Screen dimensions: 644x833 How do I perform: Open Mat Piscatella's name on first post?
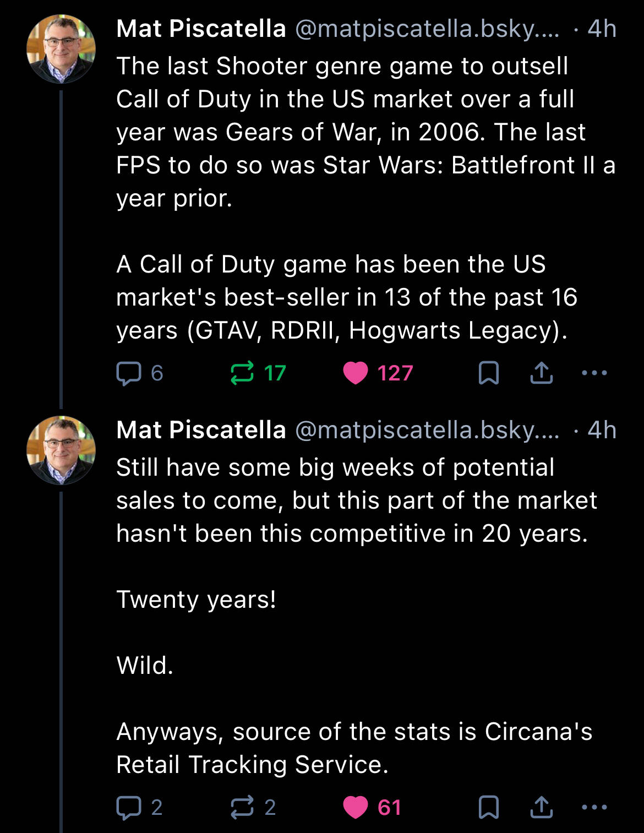point(201,29)
